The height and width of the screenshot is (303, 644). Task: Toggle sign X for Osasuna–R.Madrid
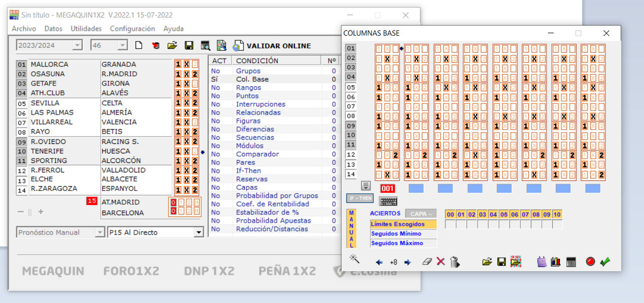coord(187,74)
